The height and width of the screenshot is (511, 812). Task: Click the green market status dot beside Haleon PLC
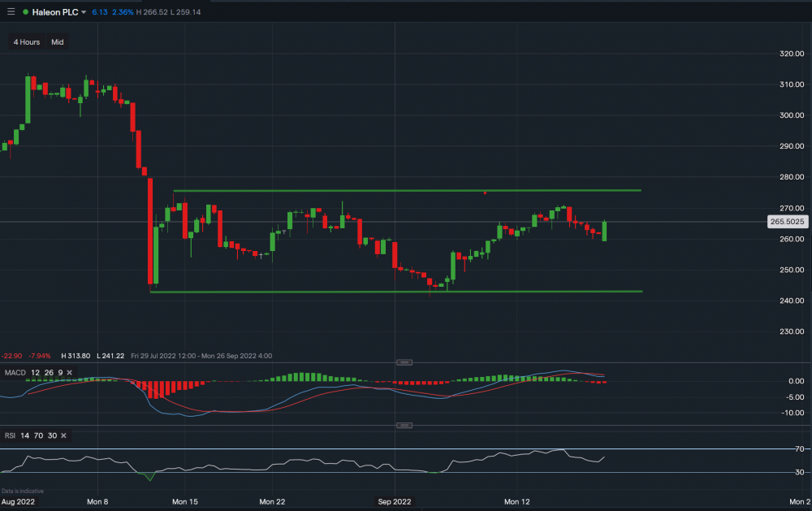coord(25,11)
